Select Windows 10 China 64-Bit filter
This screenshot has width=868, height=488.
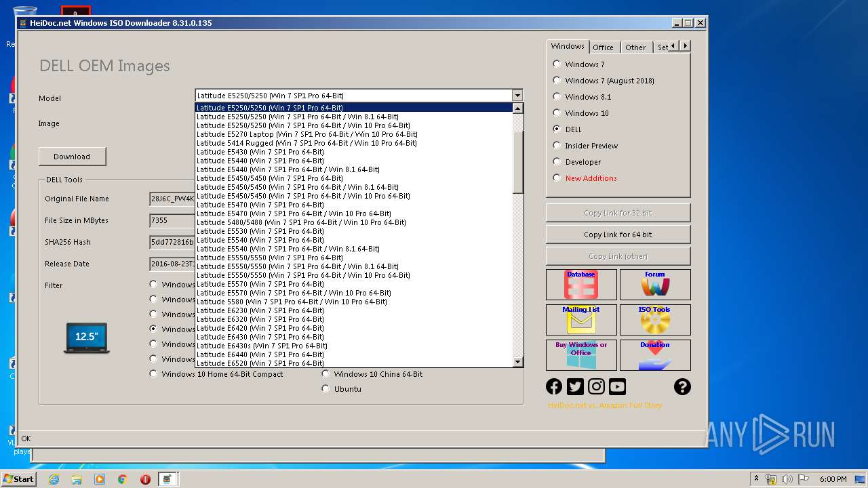tap(325, 373)
